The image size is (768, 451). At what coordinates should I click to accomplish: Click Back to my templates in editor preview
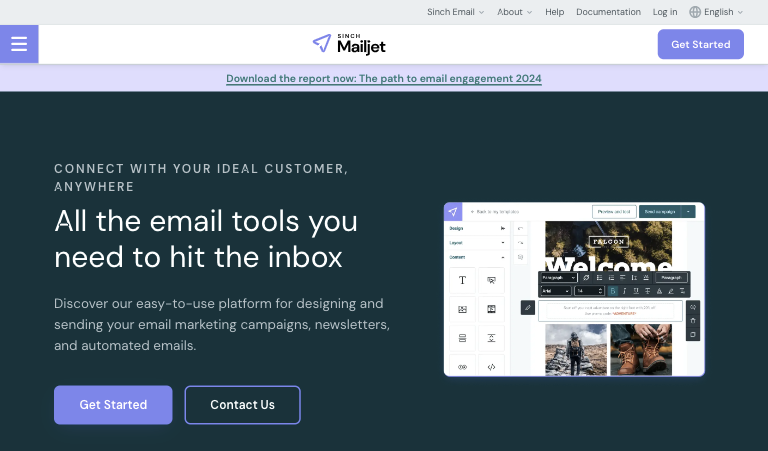coord(495,212)
